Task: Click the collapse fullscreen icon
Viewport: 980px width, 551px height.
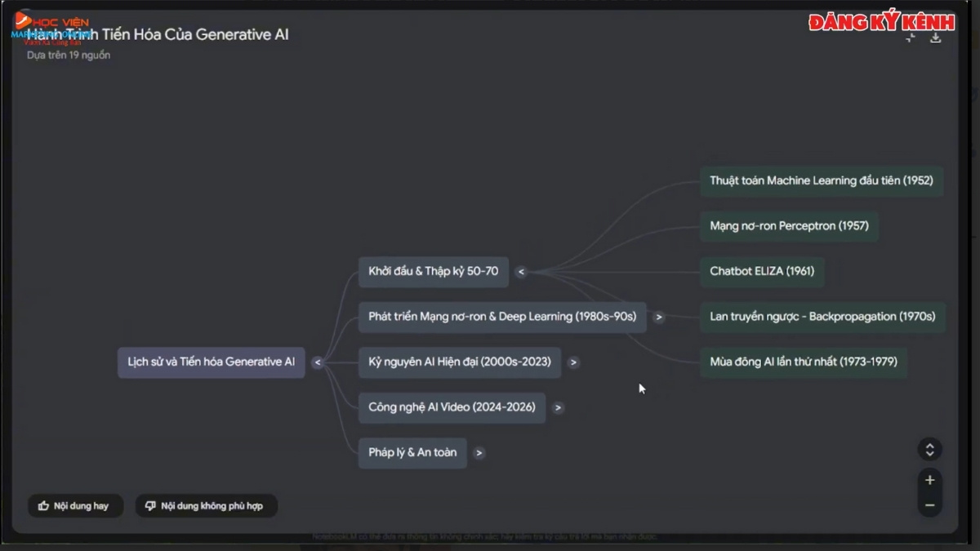Action: point(911,38)
